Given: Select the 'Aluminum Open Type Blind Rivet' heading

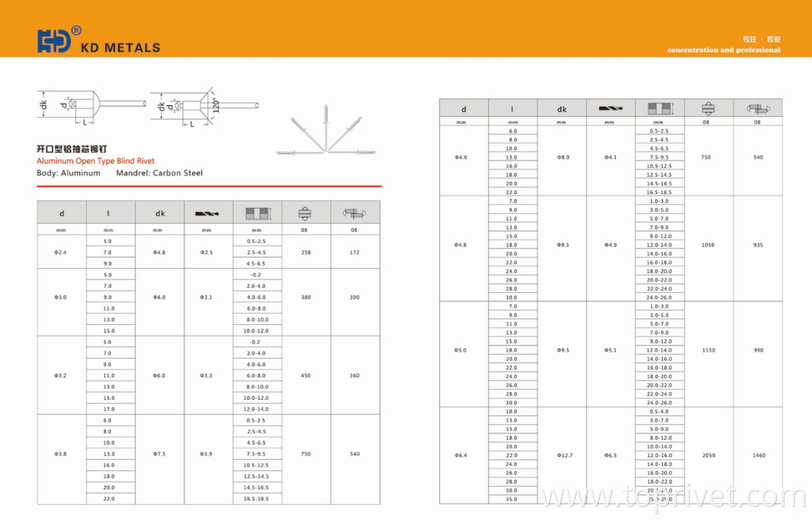Looking at the screenshot, I should [x=95, y=161].
